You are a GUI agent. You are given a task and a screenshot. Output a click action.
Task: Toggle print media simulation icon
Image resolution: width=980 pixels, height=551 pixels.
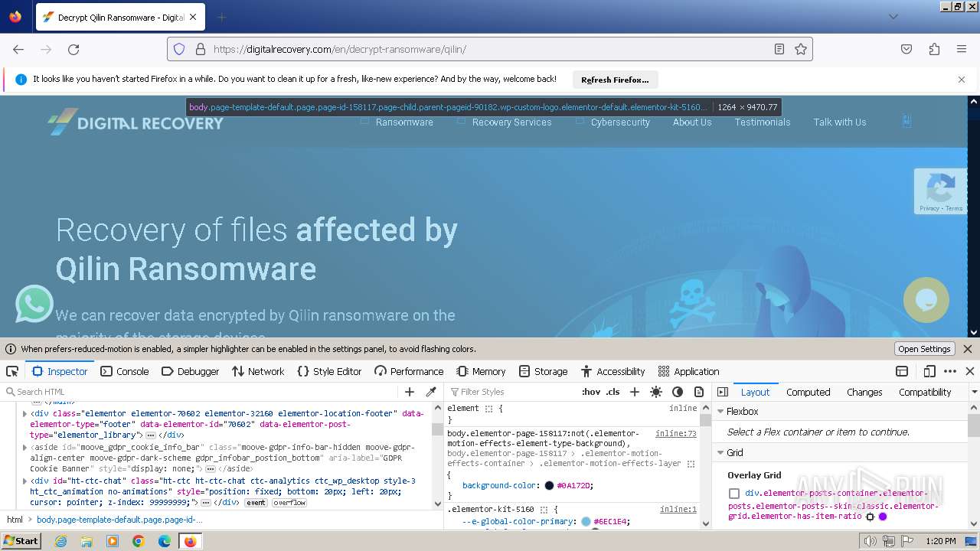[699, 392]
